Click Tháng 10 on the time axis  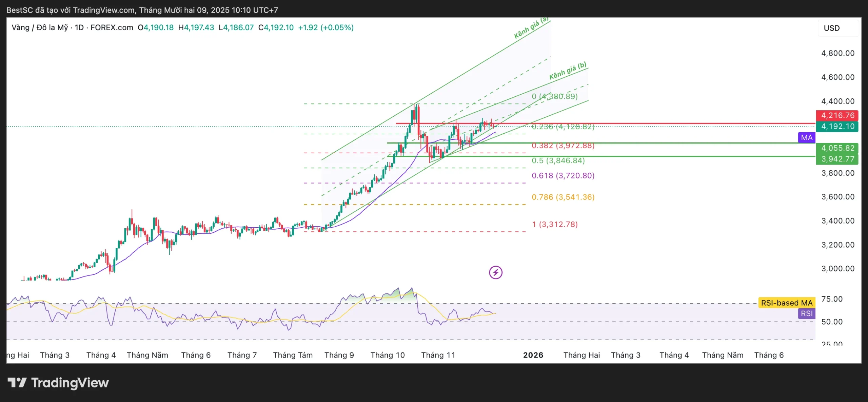[x=387, y=355]
